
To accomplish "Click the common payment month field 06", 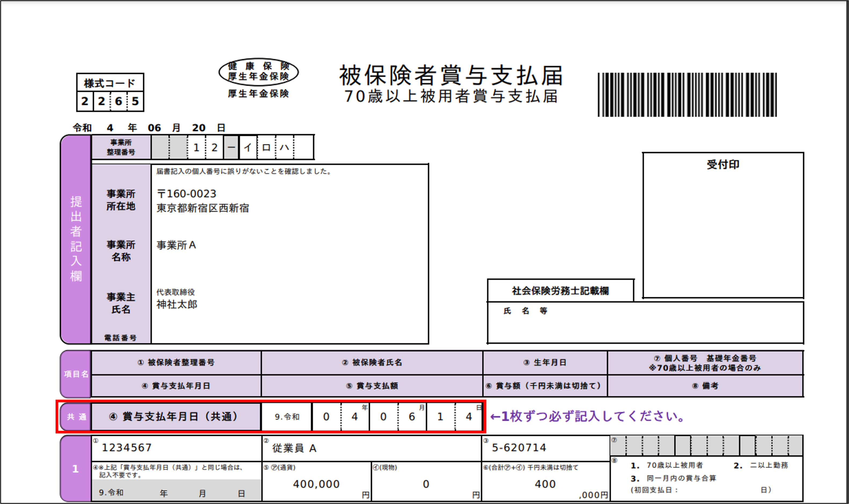I will pyautogui.click(x=398, y=417).
